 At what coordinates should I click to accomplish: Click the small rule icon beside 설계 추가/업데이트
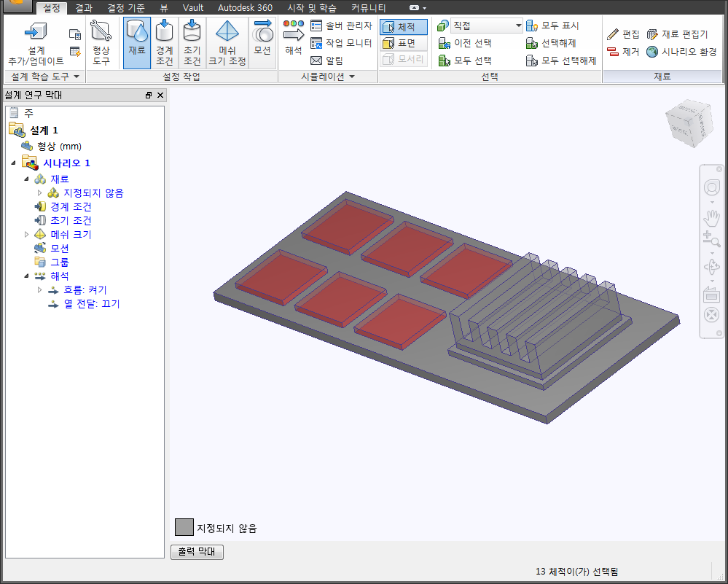(75, 34)
